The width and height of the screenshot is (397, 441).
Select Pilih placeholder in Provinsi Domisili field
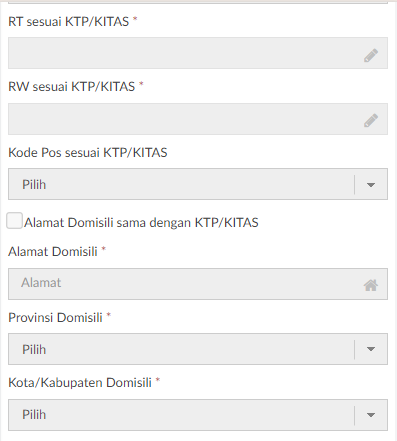[x=34, y=349]
